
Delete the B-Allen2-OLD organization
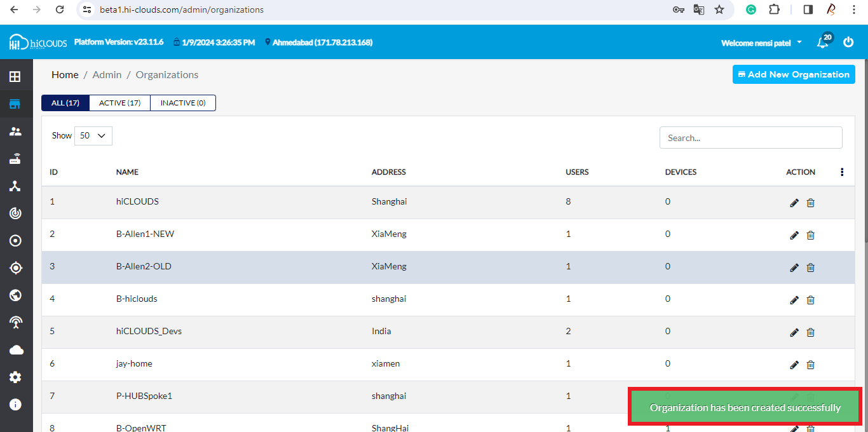pyautogui.click(x=810, y=267)
